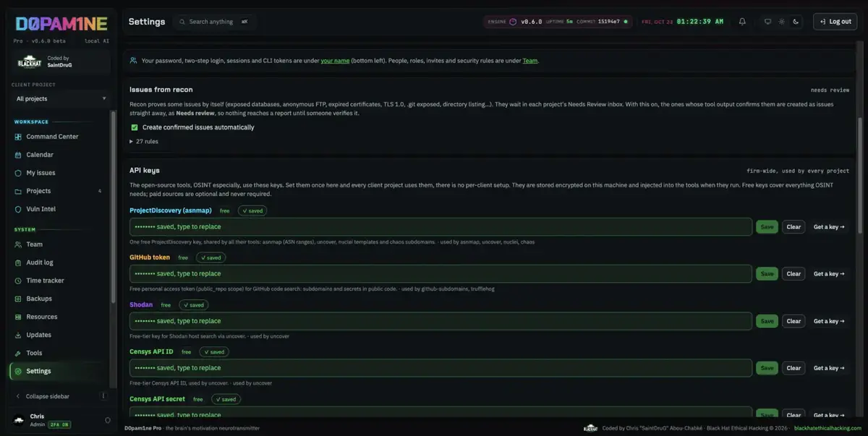Open the Time tracker
Screen dimensions: 868x436
[x=58, y=281]
